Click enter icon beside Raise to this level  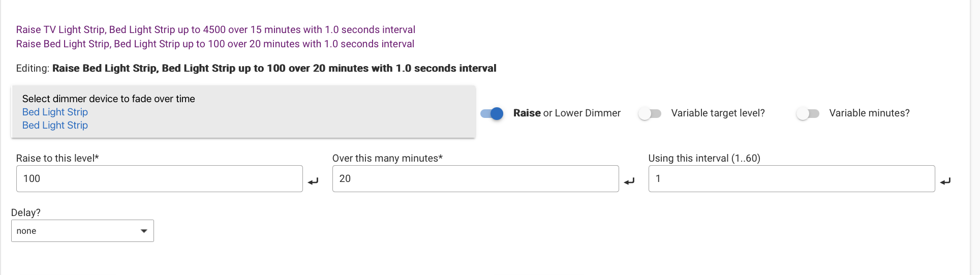(x=313, y=181)
